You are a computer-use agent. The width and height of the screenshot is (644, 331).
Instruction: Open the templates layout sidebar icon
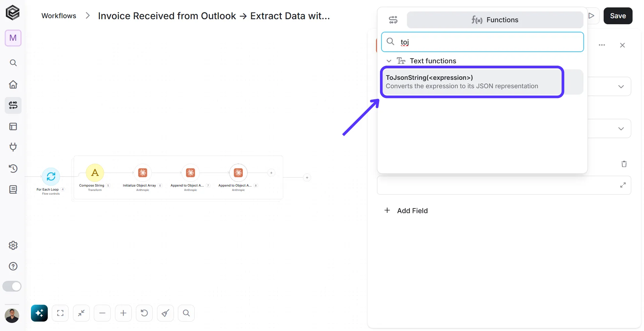click(x=13, y=127)
